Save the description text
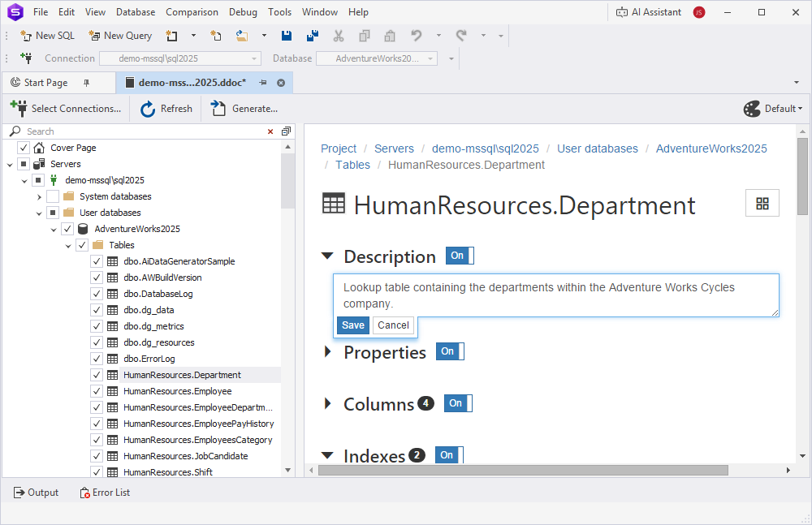 coord(353,325)
